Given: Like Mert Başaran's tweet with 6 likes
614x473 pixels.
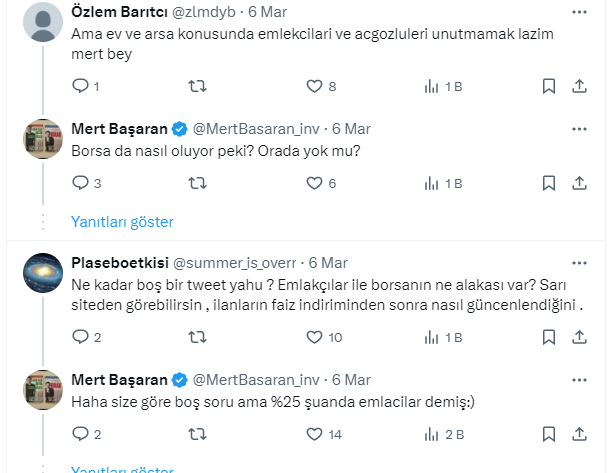Looking at the screenshot, I should [x=314, y=183].
